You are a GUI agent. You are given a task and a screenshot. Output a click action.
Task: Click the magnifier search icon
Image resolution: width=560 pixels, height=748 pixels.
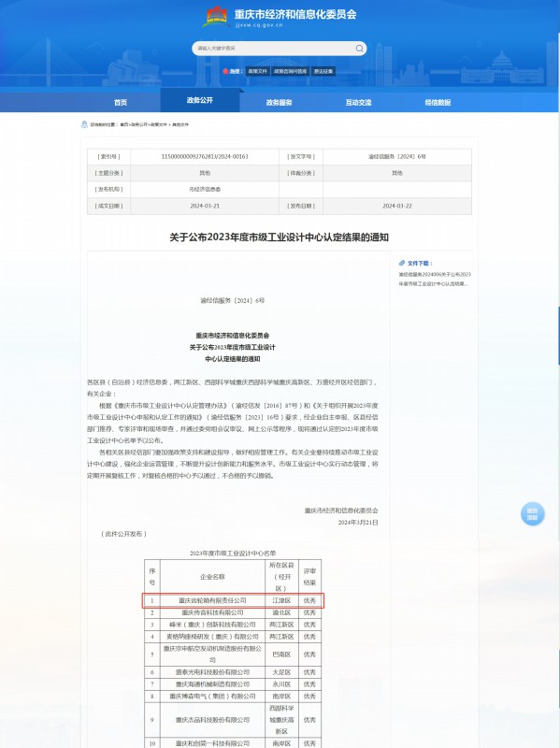coord(359,49)
